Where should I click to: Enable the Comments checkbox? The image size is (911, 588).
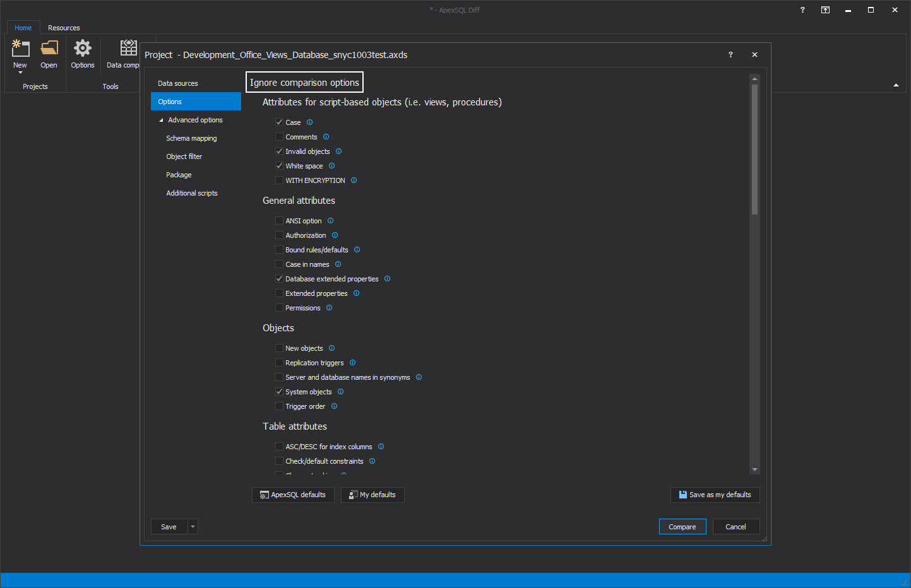279,137
